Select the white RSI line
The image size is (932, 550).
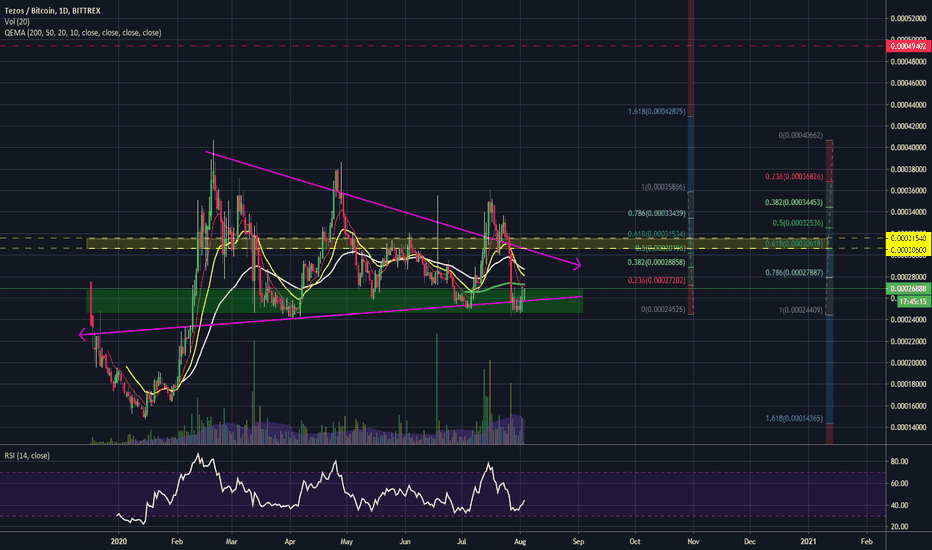coord(321,491)
